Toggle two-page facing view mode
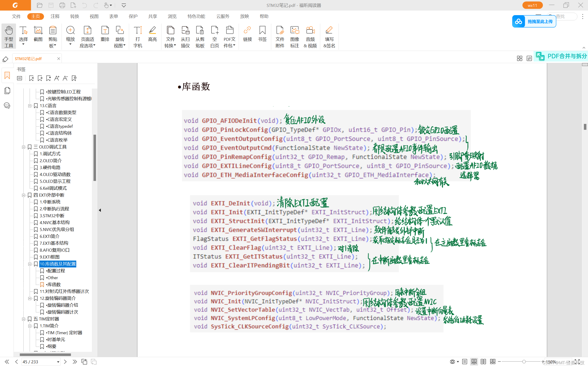Screen dimensions: 588x367 tap(483, 362)
